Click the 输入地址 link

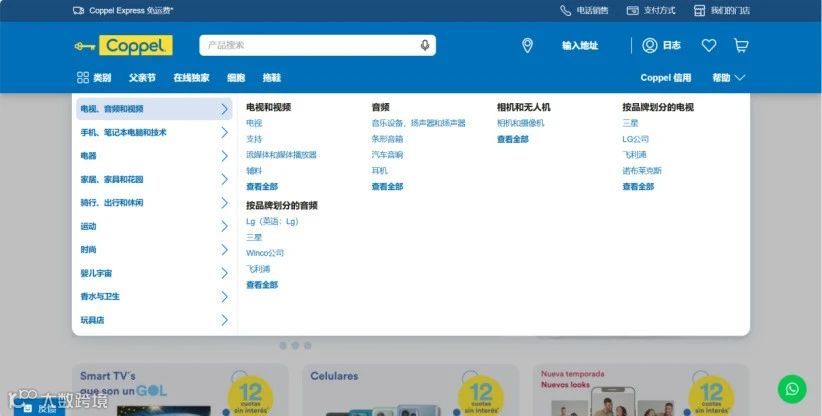click(x=580, y=46)
